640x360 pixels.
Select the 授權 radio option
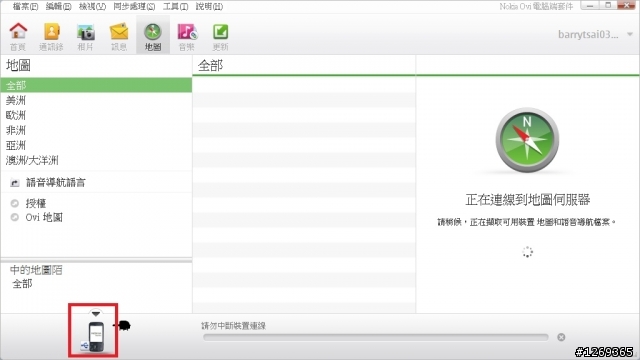15,203
